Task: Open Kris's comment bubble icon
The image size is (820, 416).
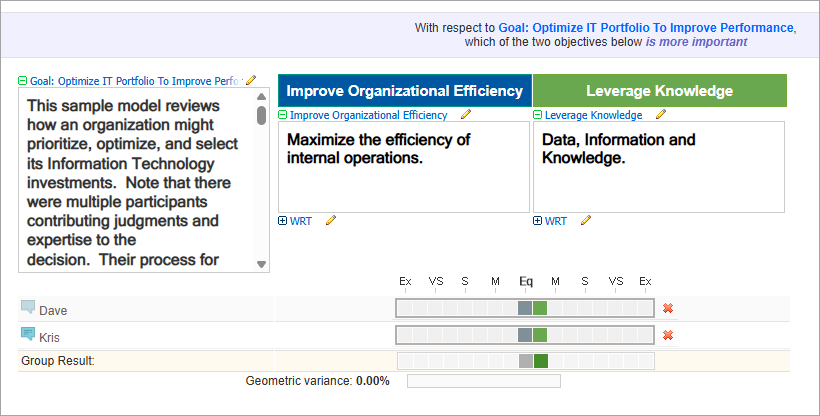Action: [x=28, y=335]
